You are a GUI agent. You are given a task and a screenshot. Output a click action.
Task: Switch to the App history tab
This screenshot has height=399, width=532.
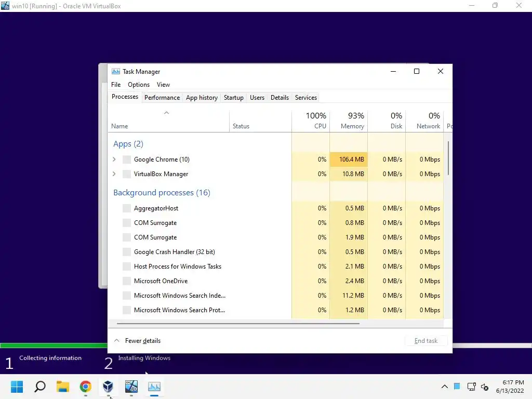click(202, 98)
